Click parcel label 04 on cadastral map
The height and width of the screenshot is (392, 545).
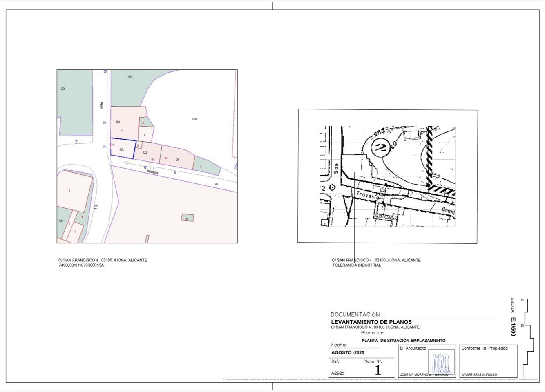point(118,122)
